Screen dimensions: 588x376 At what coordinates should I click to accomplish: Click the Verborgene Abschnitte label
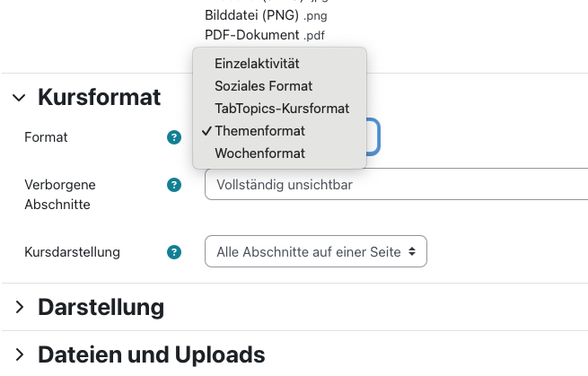click(60, 194)
